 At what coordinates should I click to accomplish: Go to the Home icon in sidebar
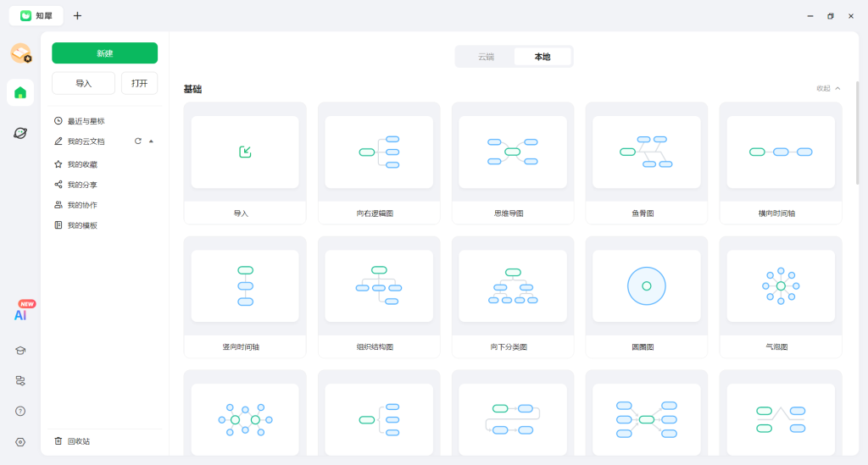pyautogui.click(x=20, y=92)
